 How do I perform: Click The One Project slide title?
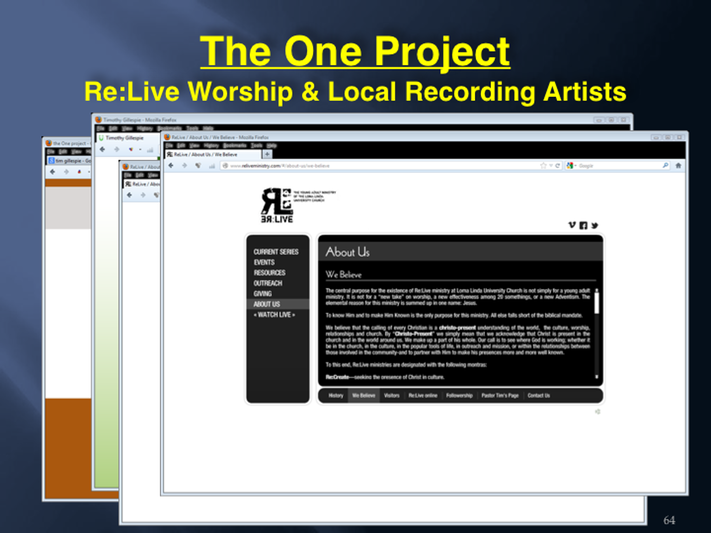point(355,51)
